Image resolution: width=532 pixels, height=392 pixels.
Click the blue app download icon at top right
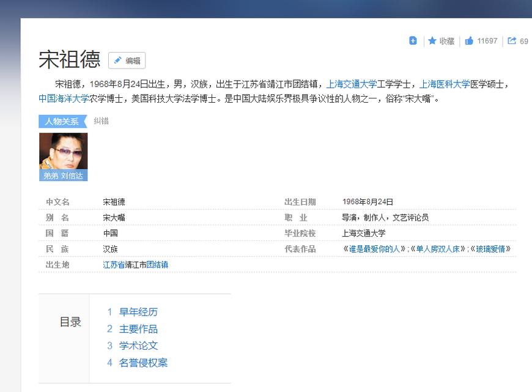pyautogui.click(x=413, y=40)
